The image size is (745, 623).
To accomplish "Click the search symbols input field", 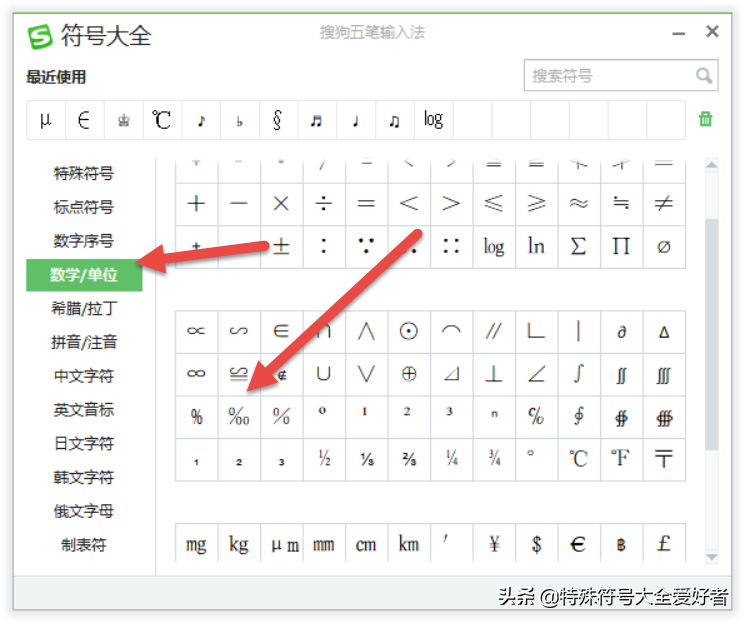I will (621, 75).
